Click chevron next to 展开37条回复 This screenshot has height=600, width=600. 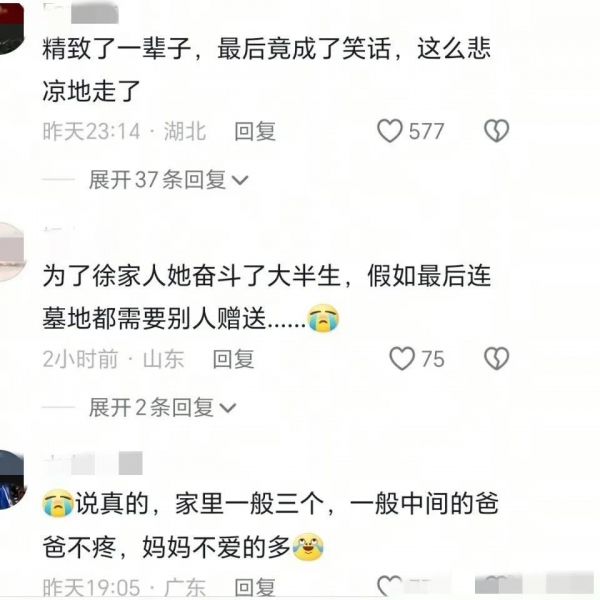[240, 180]
